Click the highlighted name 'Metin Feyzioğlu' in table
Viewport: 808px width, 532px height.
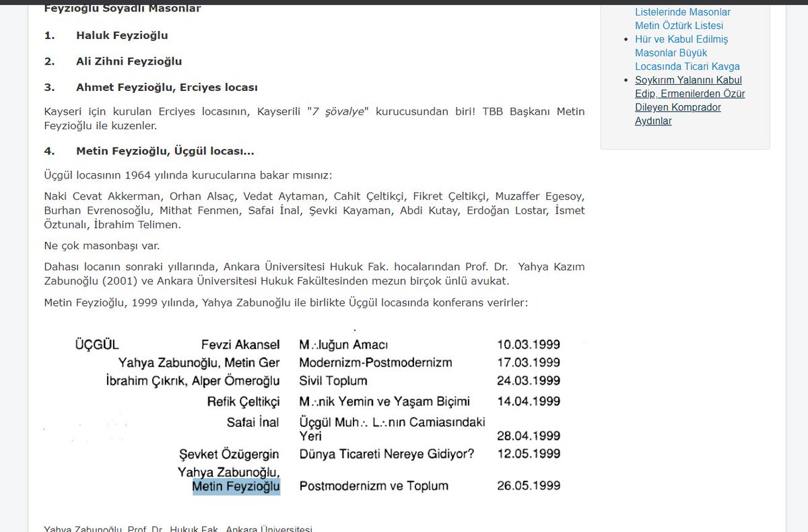coord(236,486)
